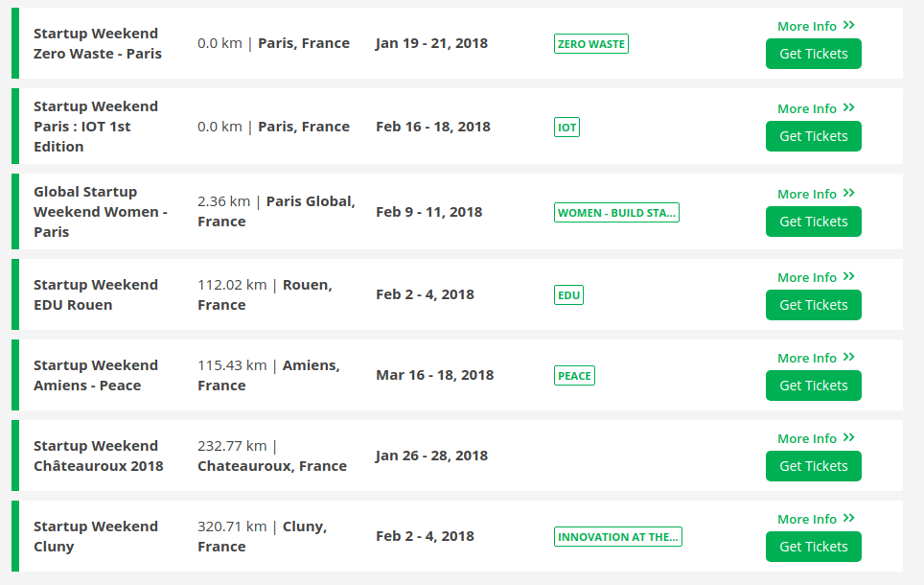
Task: Get Tickets for Châteauroux 2018
Action: (813, 466)
